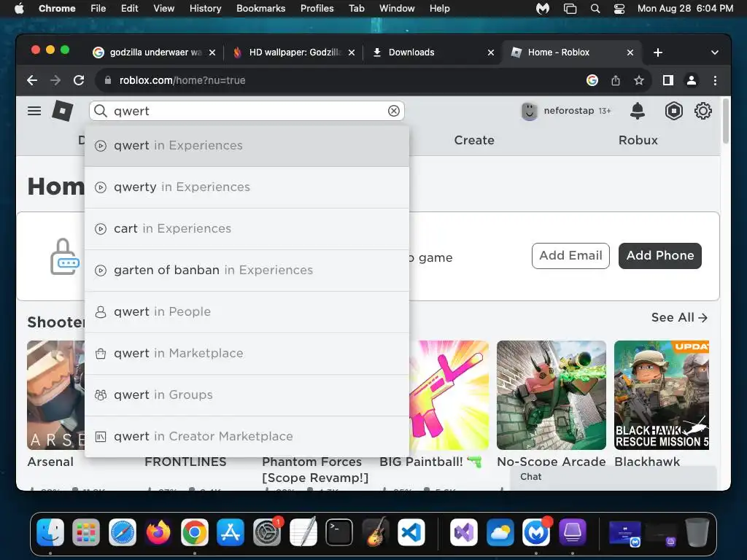Viewport: 747px width, 560px height.
Task: Select 'qwerty in Experiences' suggestion
Action: click(x=247, y=187)
